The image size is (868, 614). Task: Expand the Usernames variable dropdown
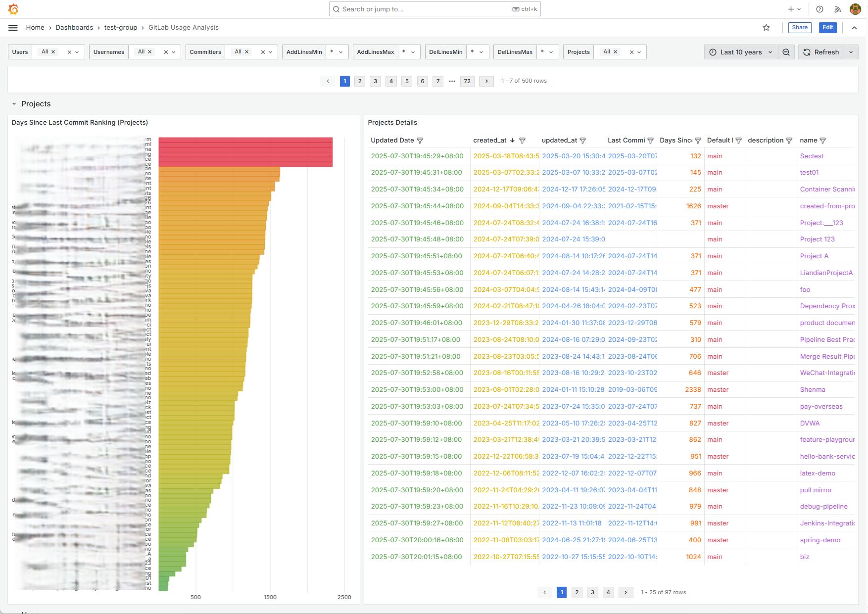coord(173,52)
